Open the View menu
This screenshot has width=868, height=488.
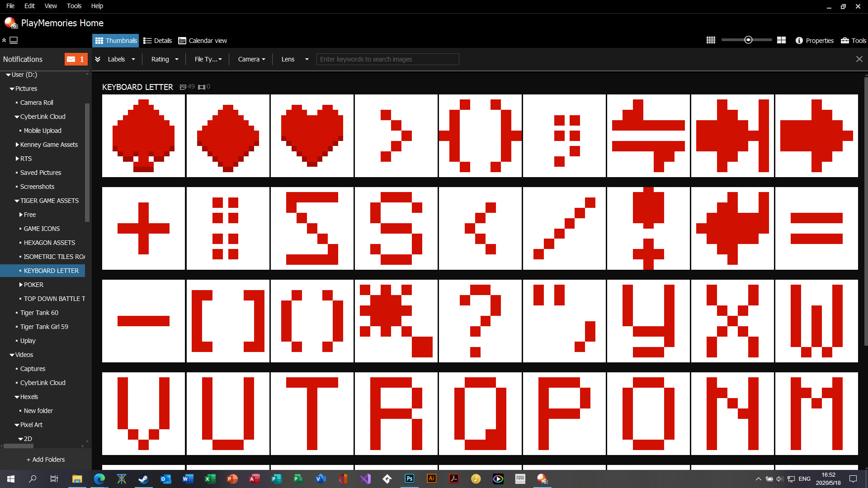click(50, 6)
